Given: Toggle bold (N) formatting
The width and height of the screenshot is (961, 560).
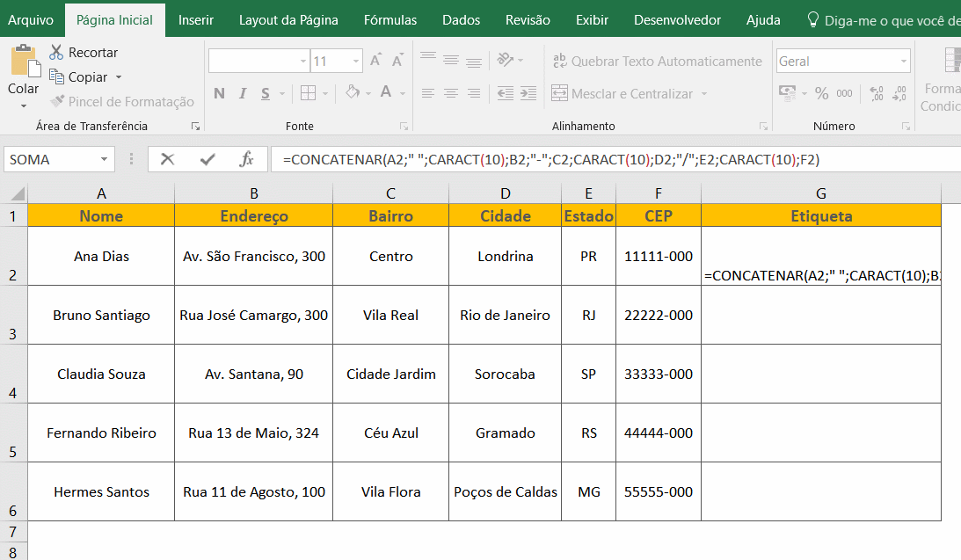Looking at the screenshot, I should 219,93.
